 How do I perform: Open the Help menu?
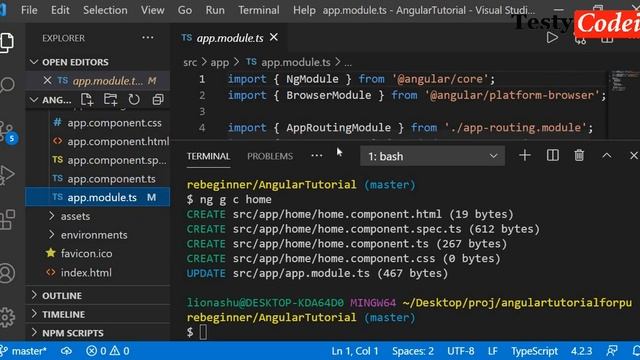304,10
